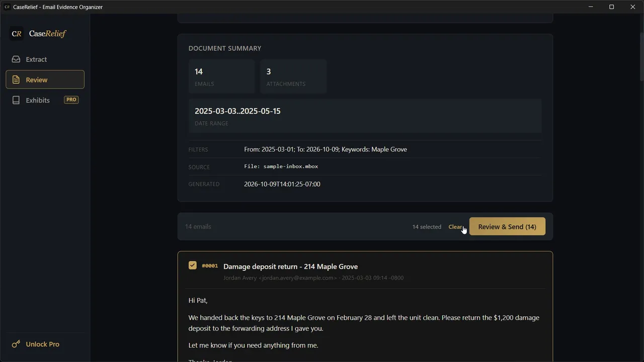Open the Extract tab in sidebar
Viewport: 644px width, 362px height.
point(45,59)
